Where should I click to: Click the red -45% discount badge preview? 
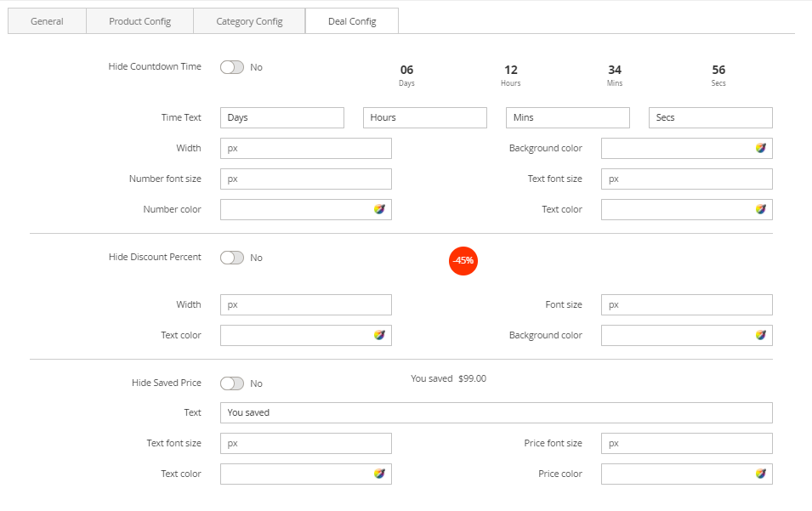(463, 261)
